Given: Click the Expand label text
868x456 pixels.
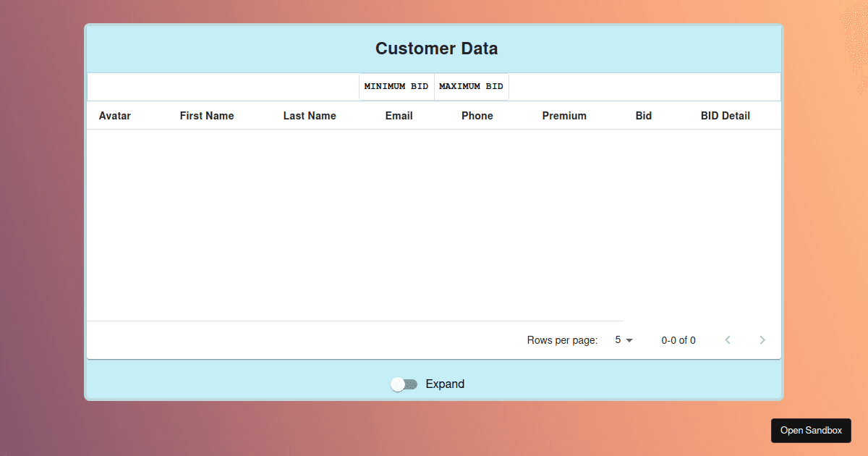Looking at the screenshot, I should [445, 384].
